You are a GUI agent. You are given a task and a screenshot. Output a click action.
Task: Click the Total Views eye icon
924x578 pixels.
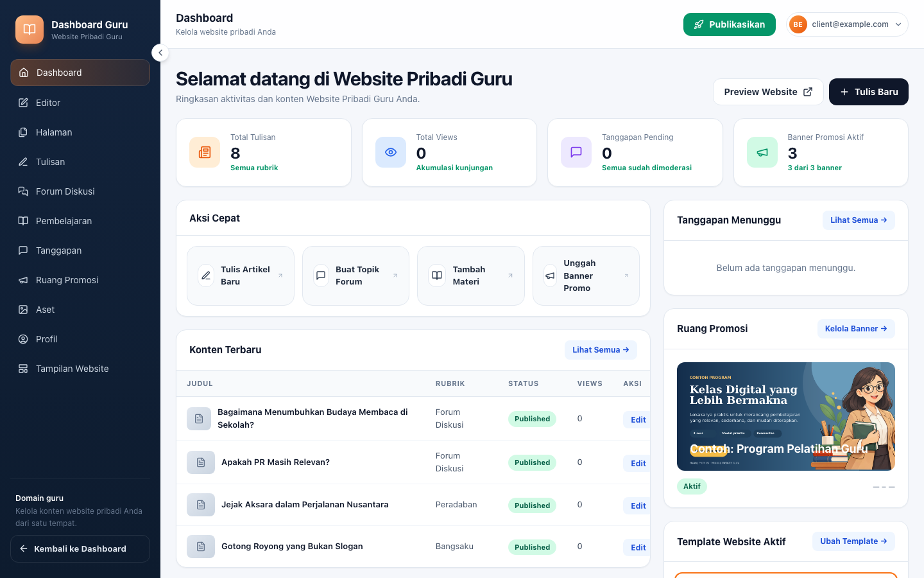[391, 152]
